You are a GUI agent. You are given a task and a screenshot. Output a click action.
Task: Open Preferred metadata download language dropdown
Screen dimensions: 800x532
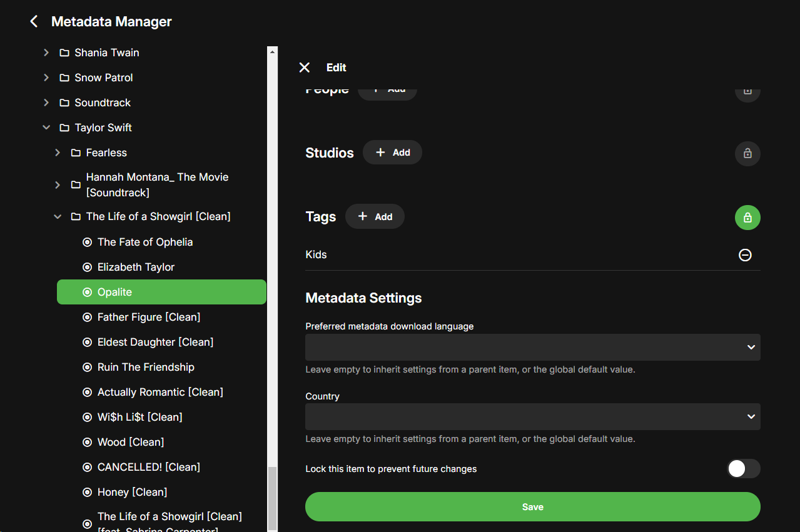coord(532,347)
